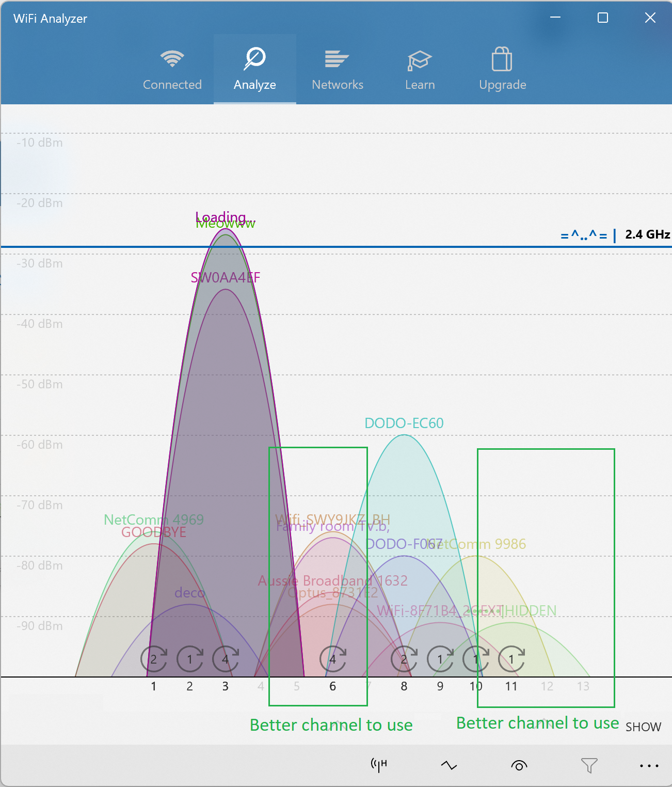Click channel number 13 on axis
Image resolution: width=672 pixels, height=787 pixels.
pyautogui.click(x=583, y=686)
